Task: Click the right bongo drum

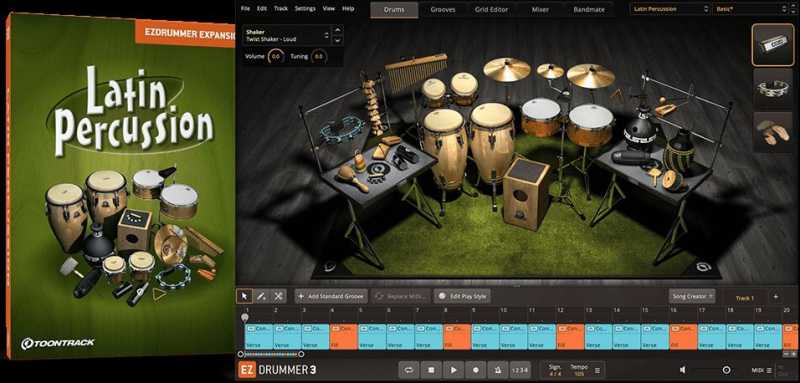Action: 464,88
